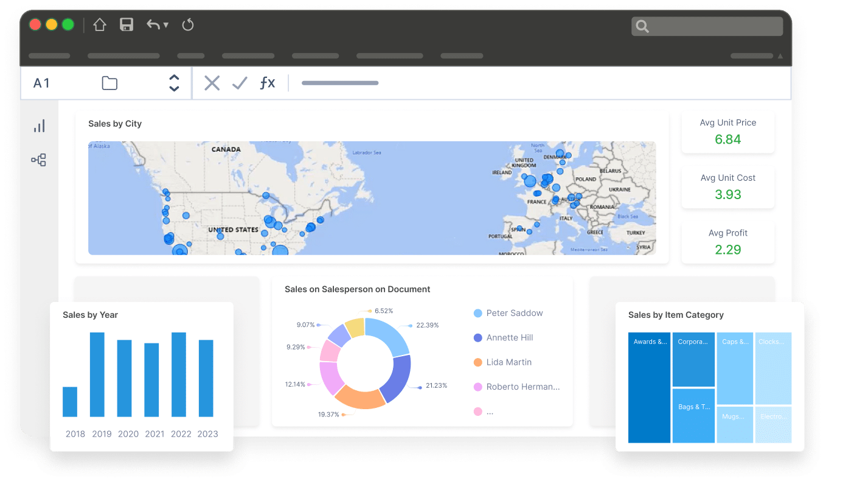Click the folder icon near cell reference
Screen dimensions: 868x481
click(x=109, y=83)
